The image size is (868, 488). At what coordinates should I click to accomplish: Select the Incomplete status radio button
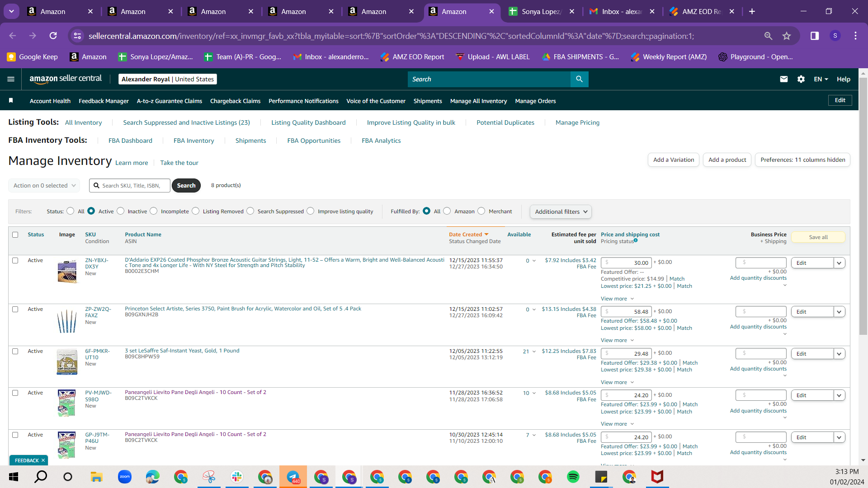coord(154,211)
